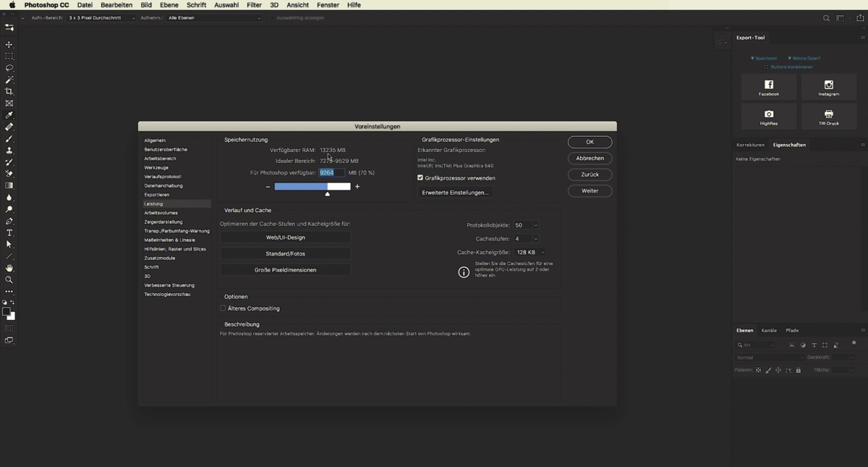Open the Filter menu
Viewport: 868px width, 467px height.
click(x=254, y=5)
